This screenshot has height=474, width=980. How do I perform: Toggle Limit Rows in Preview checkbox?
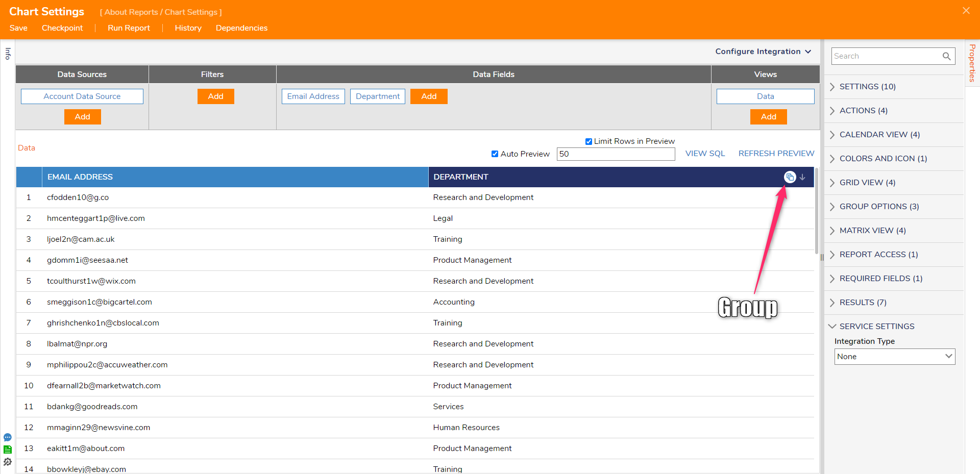click(x=589, y=141)
